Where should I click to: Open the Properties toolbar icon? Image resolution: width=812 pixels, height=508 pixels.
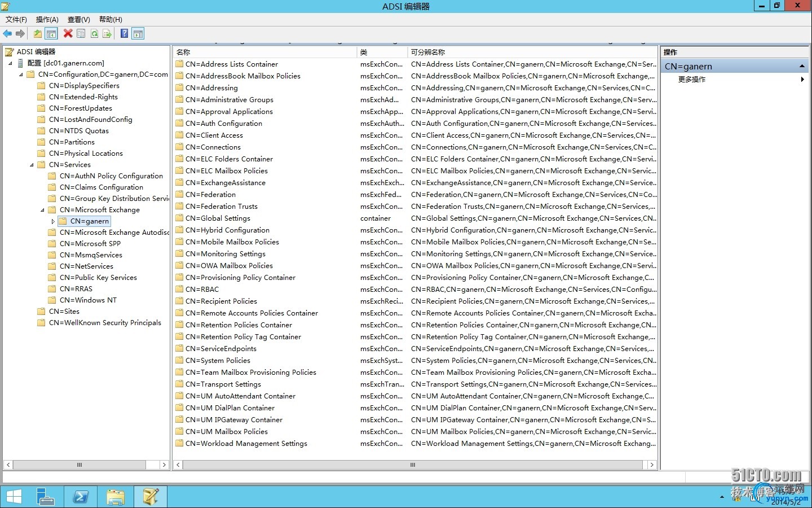pyautogui.click(x=81, y=34)
